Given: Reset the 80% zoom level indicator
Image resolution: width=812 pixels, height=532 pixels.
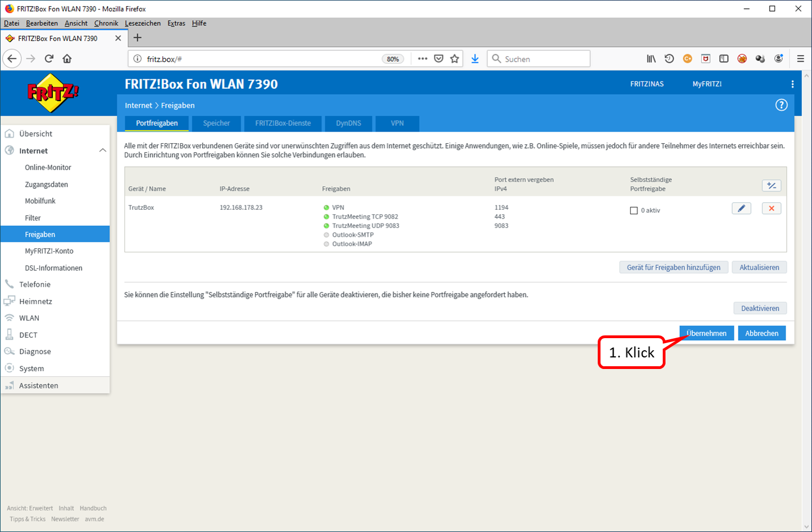Looking at the screenshot, I should 393,59.
